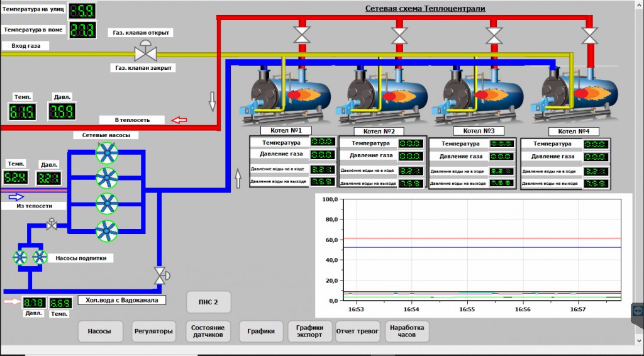Screen dimensions: 644x356
Task: Click the white up arrow near blue pipe
Action: (238, 178)
